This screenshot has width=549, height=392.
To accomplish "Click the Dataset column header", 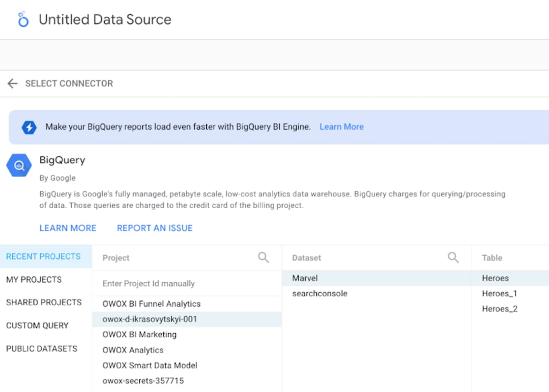I will click(306, 258).
